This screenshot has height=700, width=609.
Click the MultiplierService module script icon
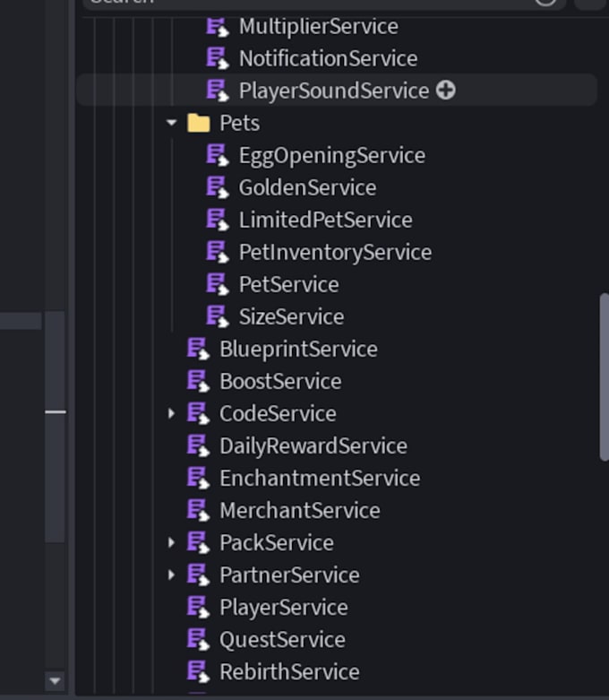pos(217,27)
